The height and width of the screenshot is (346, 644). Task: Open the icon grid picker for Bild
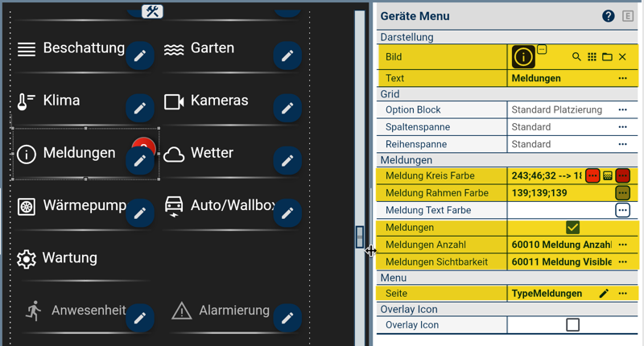[592, 57]
